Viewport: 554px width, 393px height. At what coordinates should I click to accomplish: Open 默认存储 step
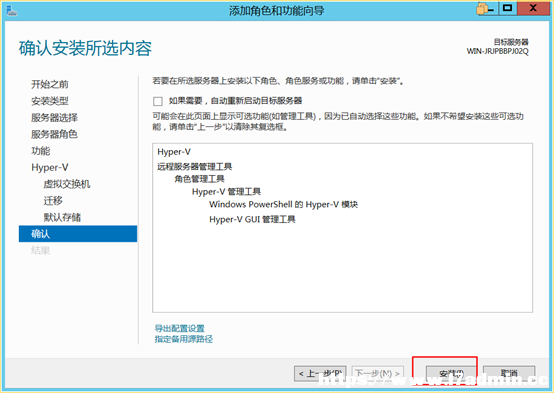point(62,217)
